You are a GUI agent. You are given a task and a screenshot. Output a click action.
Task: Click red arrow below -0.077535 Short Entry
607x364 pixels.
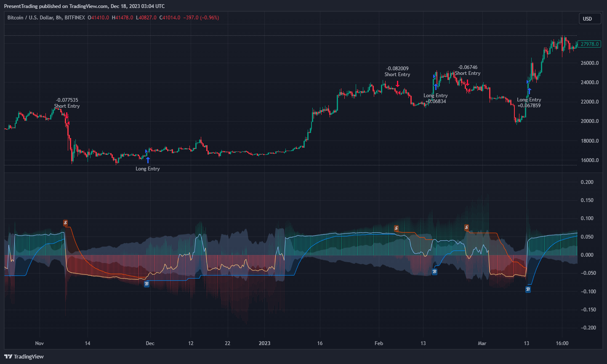click(x=67, y=116)
